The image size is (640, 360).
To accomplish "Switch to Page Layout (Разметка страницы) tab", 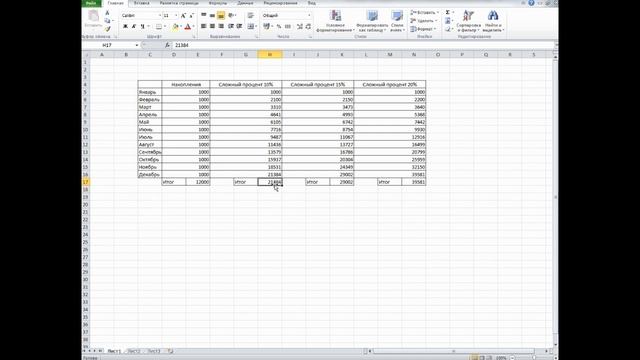I will click(179, 3).
